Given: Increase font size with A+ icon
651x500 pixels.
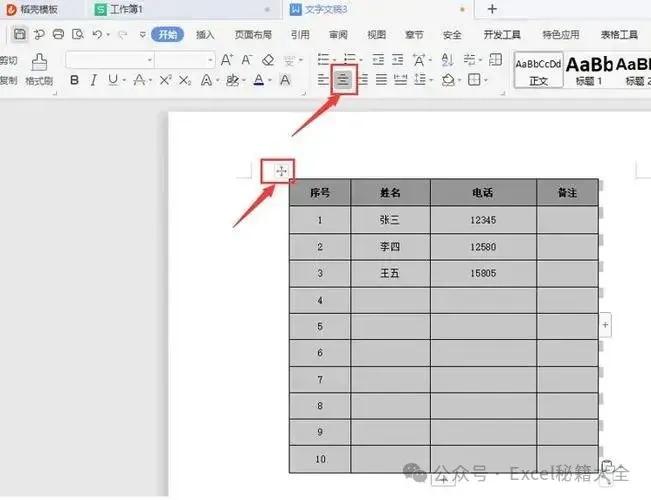Looking at the screenshot, I should [227, 60].
